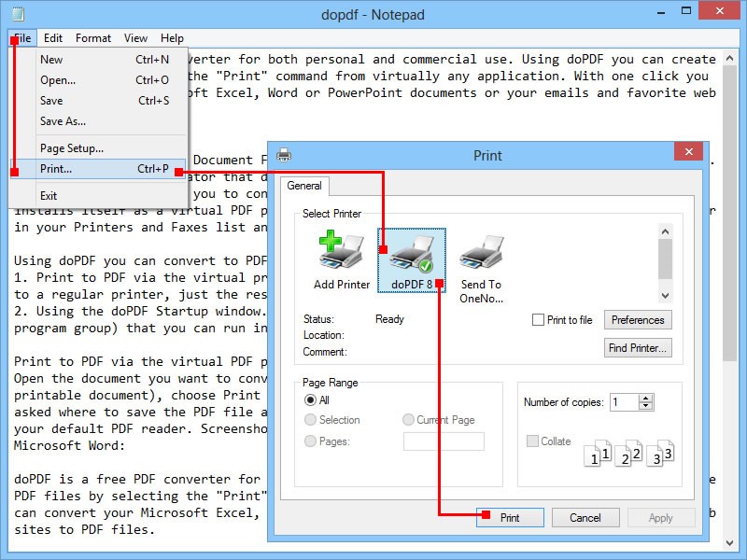The height and width of the screenshot is (560, 747).
Task: Click the Pages range input field
Action: tap(444, 441)
